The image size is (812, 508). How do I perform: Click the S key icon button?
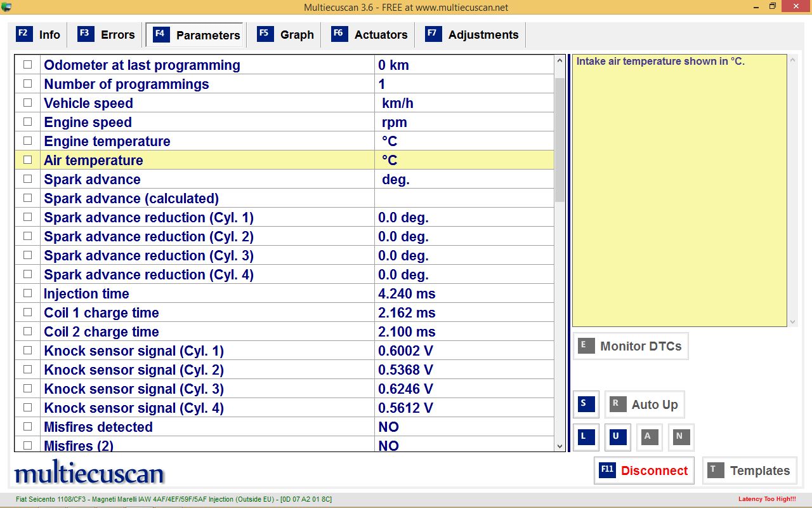pyautogui.click(x=585, y=404)
